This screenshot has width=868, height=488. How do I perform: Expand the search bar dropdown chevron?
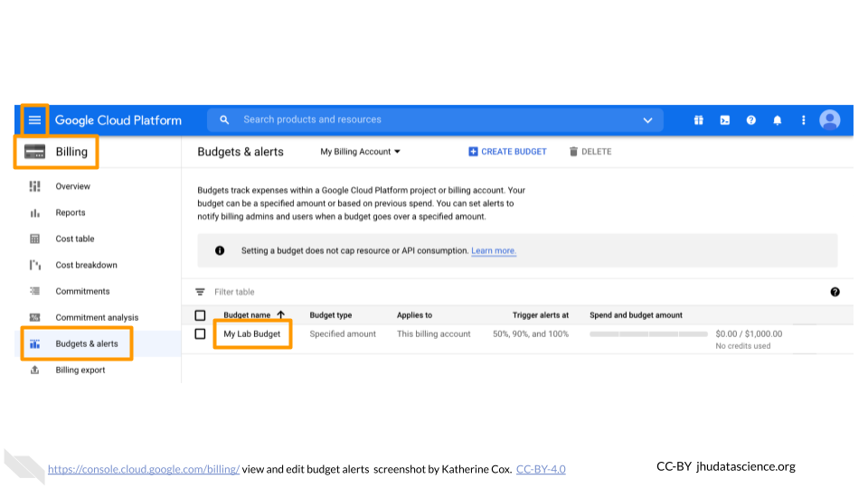click(x=647, y=120)
